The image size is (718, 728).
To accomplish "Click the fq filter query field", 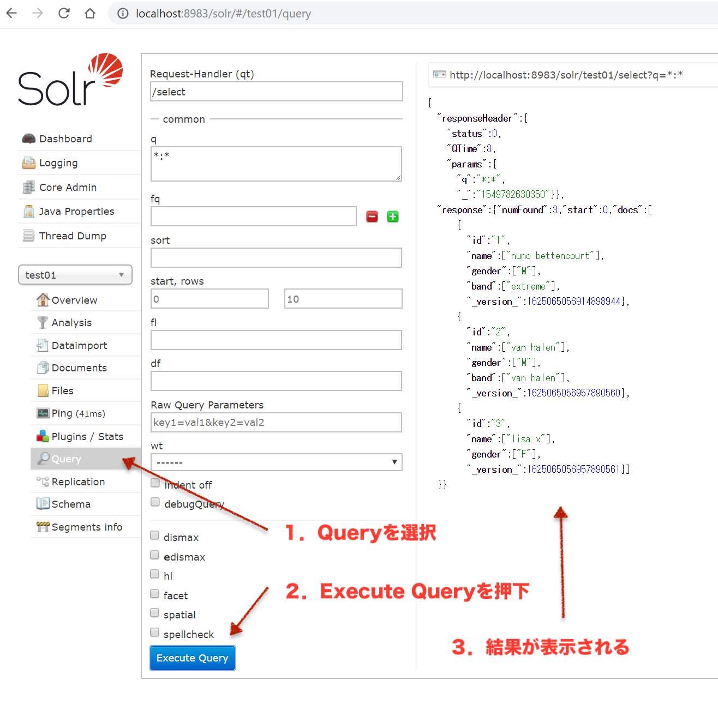I will pos(254,216).
